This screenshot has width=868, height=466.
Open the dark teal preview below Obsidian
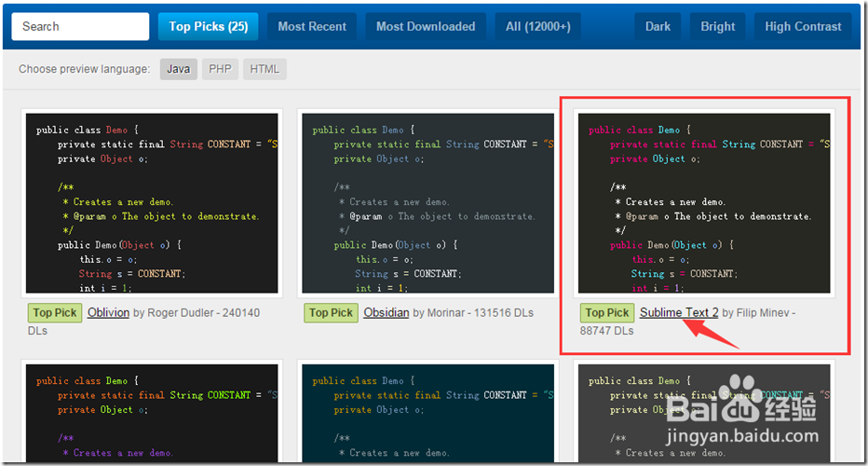coord(427,412)
